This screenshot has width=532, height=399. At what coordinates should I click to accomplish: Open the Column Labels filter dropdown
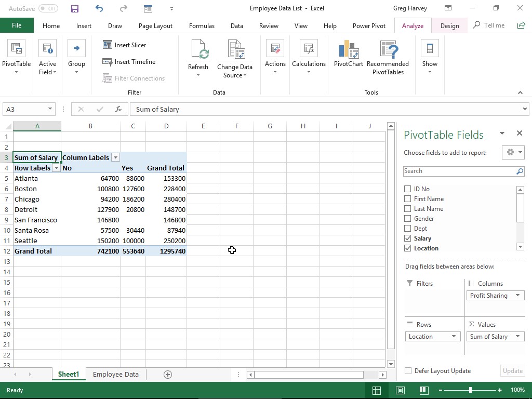click(116, 157)
